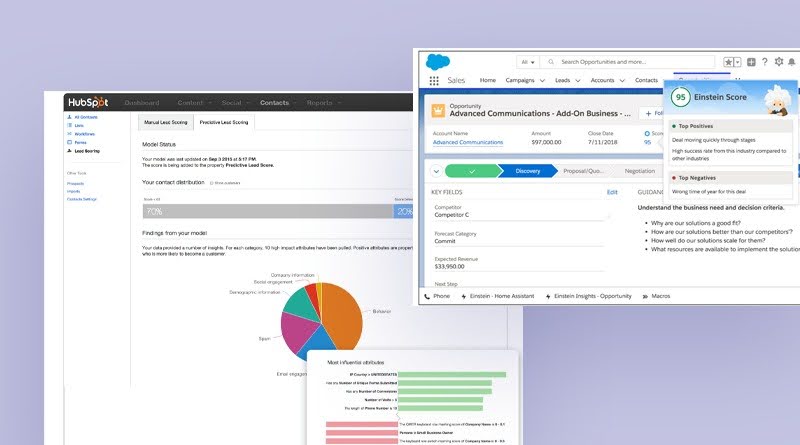Open Salesforce help question mark icon
Image resolution: width=800 pixels, height=445 pixels.
765,62
